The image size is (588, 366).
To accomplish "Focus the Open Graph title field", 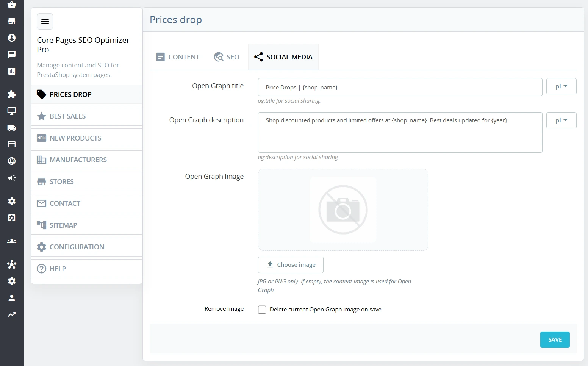I will pyautogui.click(x=400, y=87).
